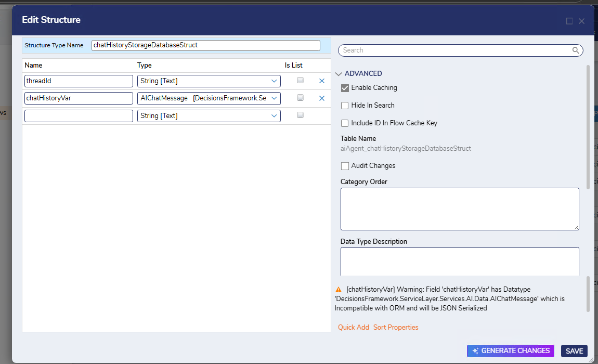Click the warning triangle icon
The width and height of the screenshot is (598, 364).
point(339,290)
